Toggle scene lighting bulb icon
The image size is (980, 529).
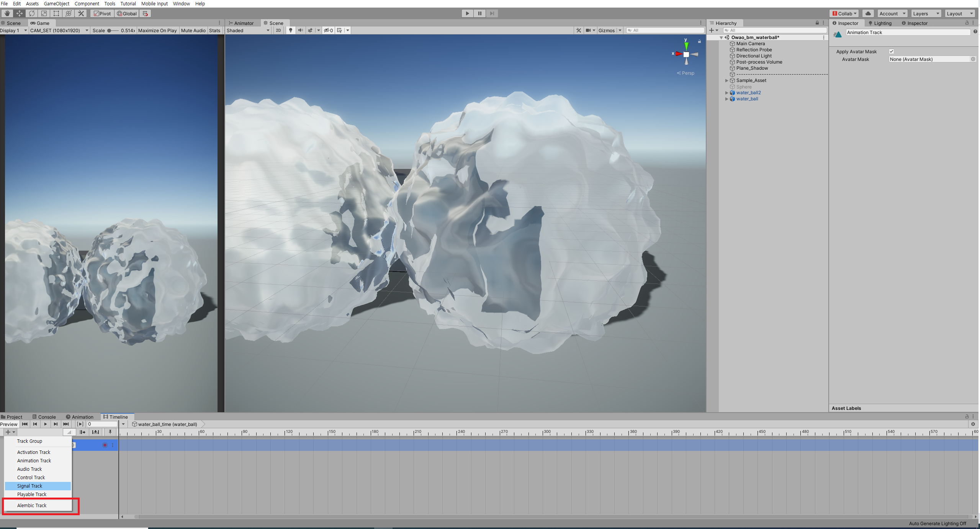tap(291, 30)
